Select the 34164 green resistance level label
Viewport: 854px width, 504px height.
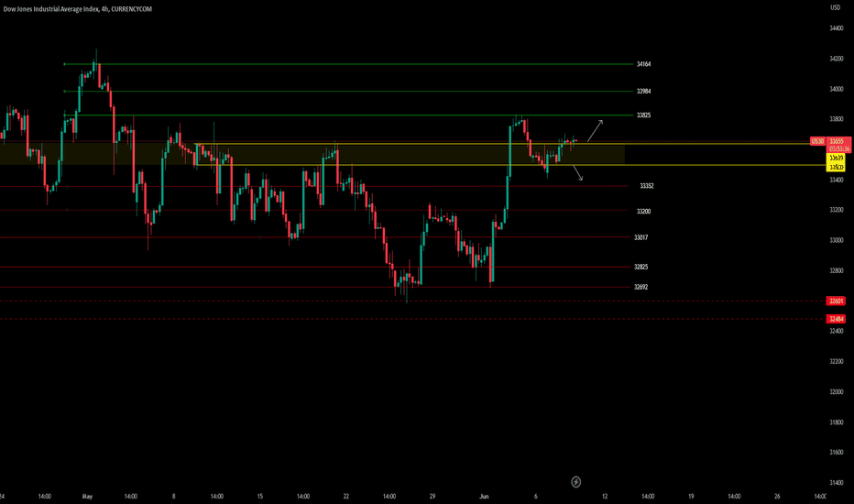pyautogui.click(x=643, y=64)
